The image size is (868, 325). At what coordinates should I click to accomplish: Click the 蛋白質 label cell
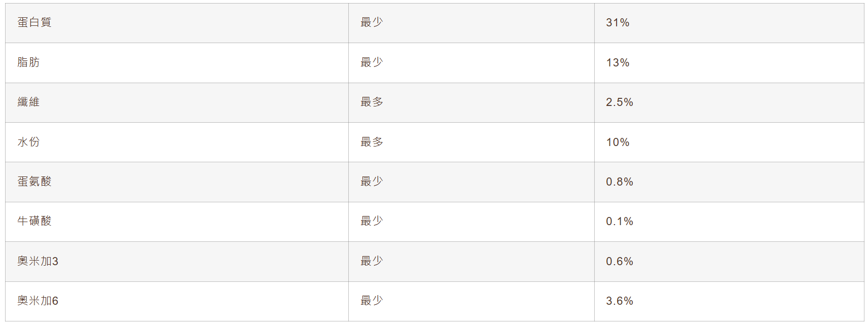pos(34,22)
